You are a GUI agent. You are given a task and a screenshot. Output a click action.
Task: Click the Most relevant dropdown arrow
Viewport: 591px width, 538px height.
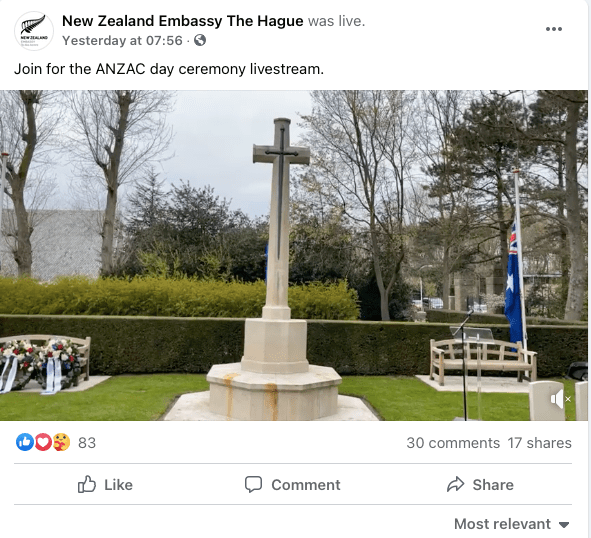pos(564,525)
